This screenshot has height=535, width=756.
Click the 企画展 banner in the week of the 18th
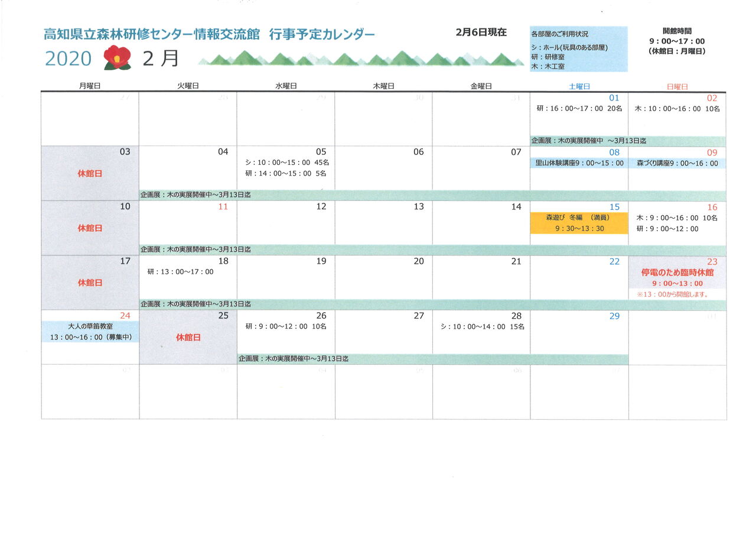433,304
